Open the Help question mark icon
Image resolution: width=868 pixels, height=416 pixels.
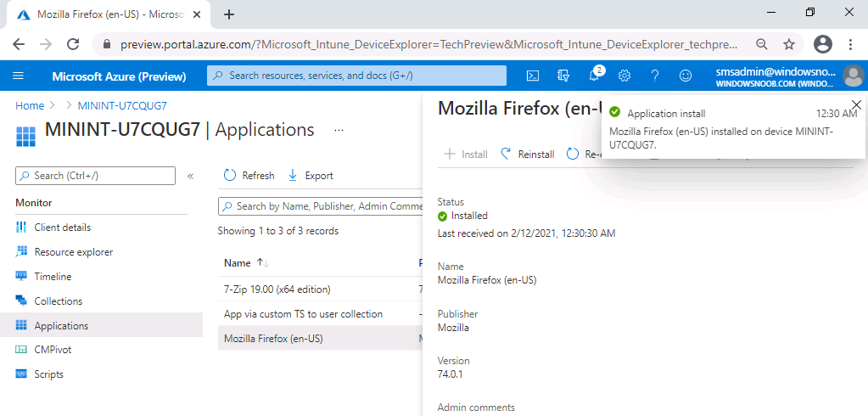655,76
